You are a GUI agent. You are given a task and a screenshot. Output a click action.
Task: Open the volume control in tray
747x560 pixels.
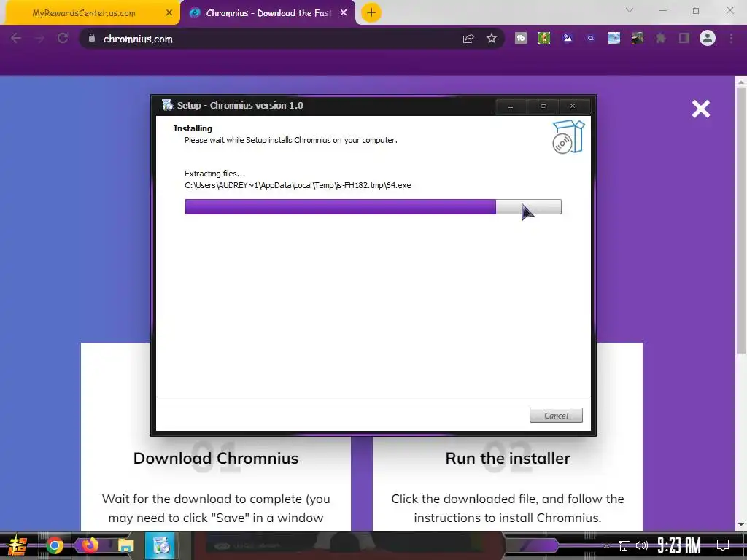coord(642,545)
